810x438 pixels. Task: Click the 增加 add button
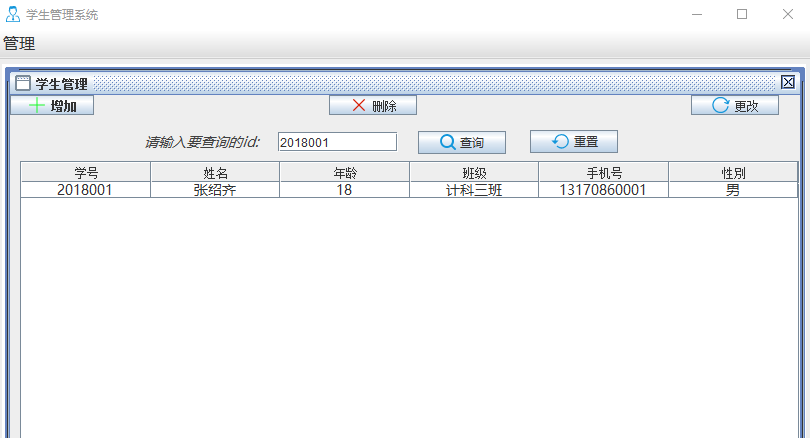point(52,105)
